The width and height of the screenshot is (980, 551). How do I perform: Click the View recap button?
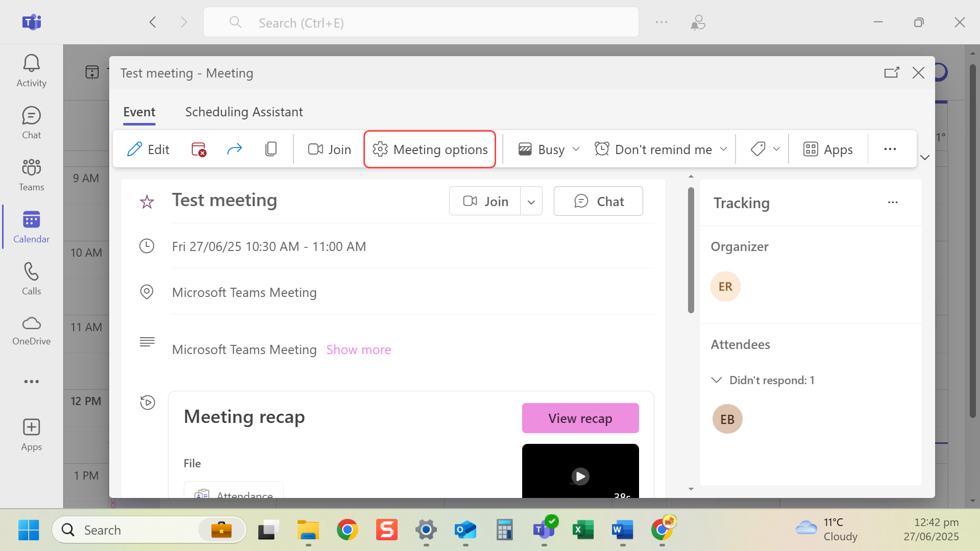pos(580,418)
